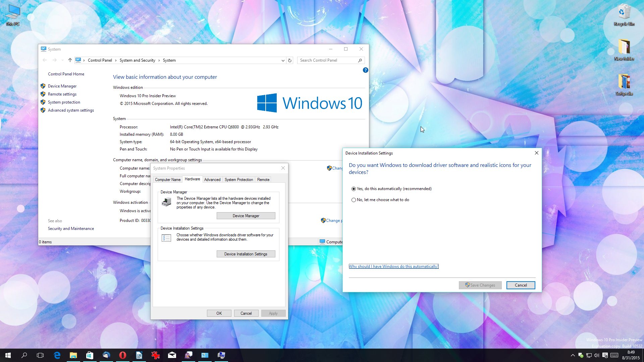This screenshot has width=644, height=362.
Task: Click the Device Installation Settings button
Action: point(246,254)
